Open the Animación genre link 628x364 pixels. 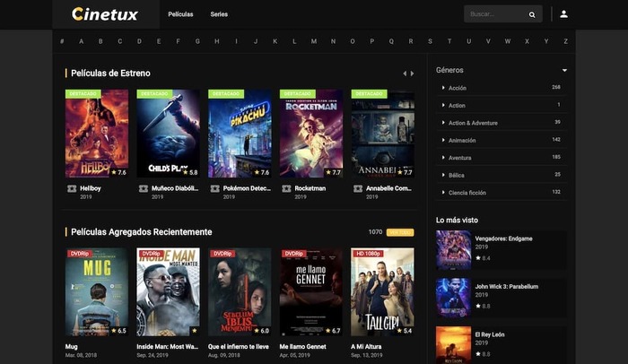click(x=462, y=140)
